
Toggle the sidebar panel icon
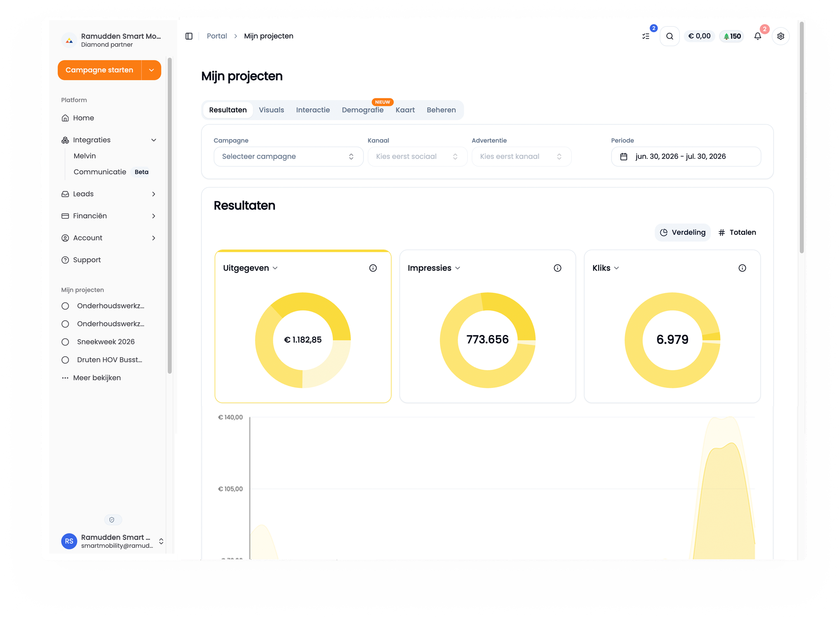click(x=189, y=36)
